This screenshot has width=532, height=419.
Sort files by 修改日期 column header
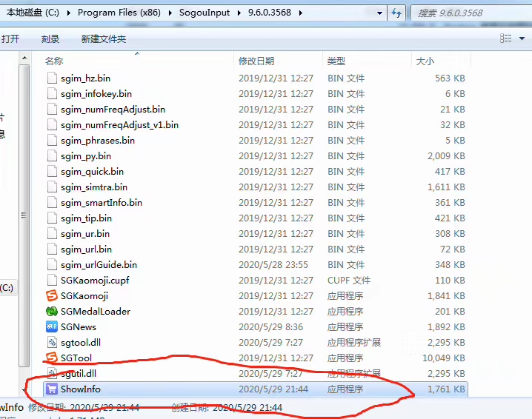pos(256,61)
